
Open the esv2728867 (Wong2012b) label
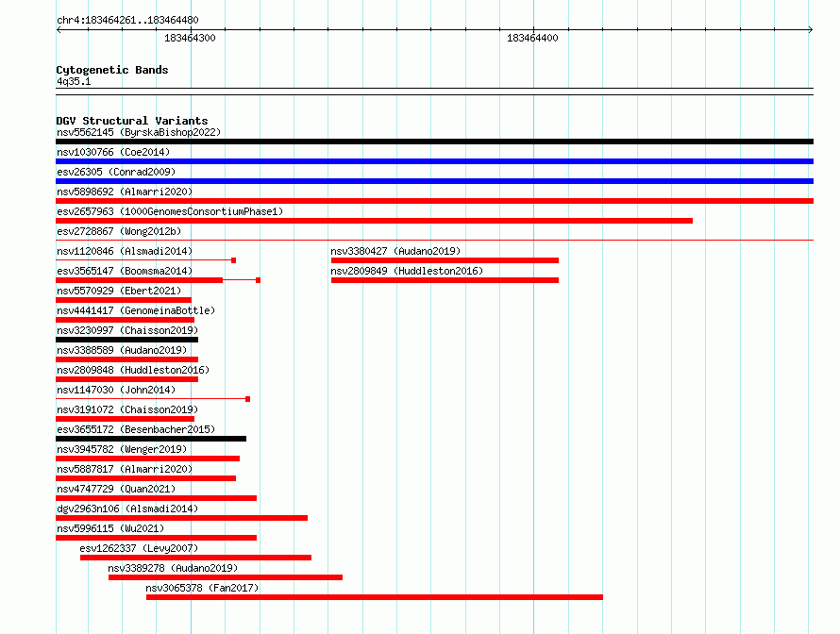pos(119,231)
